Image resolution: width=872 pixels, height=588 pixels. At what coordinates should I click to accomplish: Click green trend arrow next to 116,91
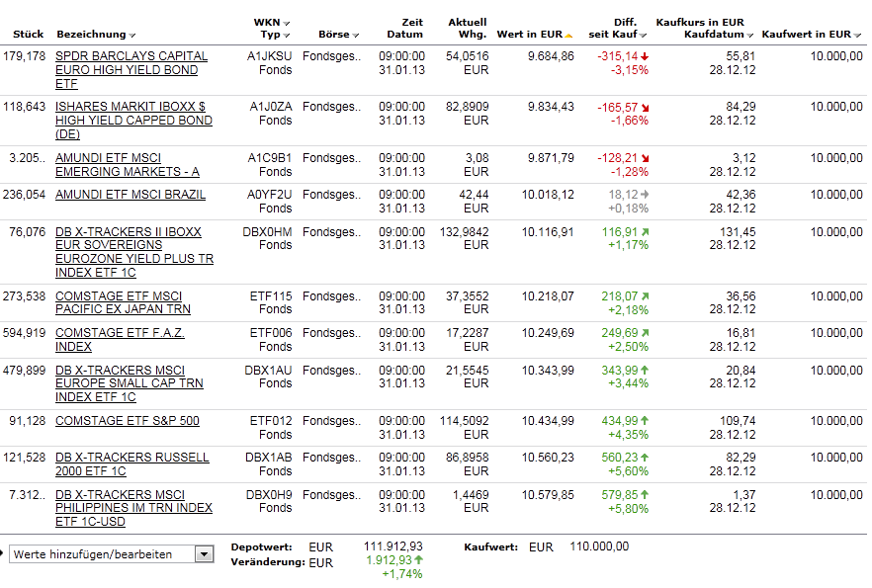(645, 232)
